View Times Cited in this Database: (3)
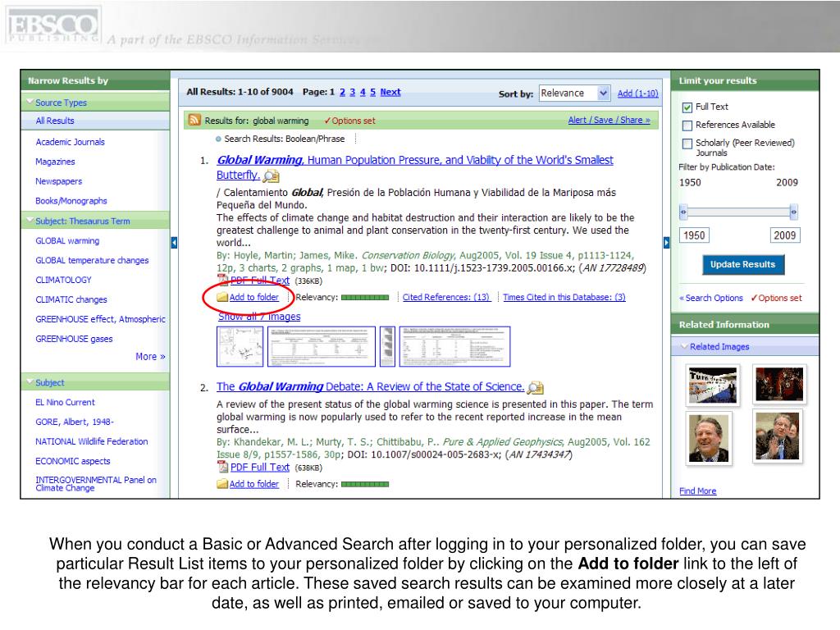Image resolution: width=840 pixels, height=630 pixels. 564,297
